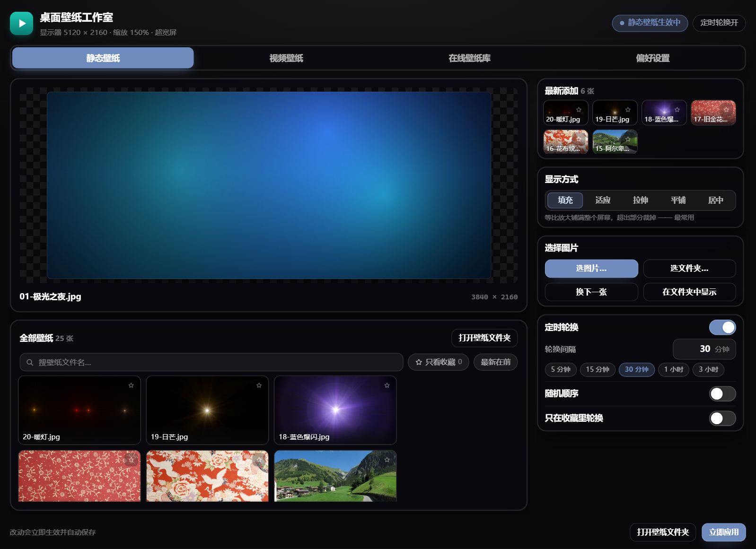Click the green play app logo
This screenshot has height=549, width=756.
(21, 24)
